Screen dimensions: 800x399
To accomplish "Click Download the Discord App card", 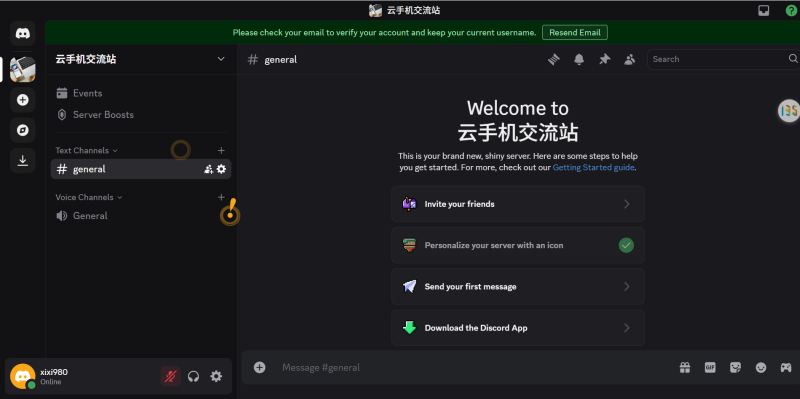I will coord(518,328).
